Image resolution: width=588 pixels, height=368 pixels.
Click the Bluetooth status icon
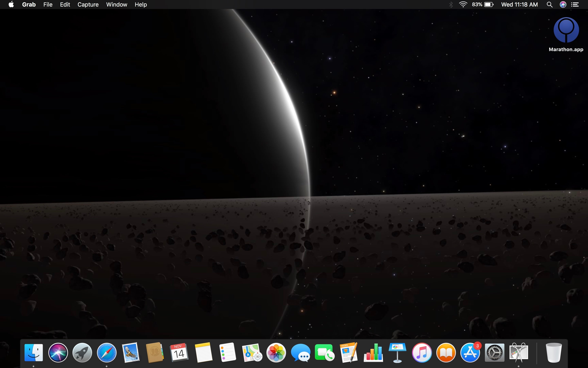tap(451, 4)
